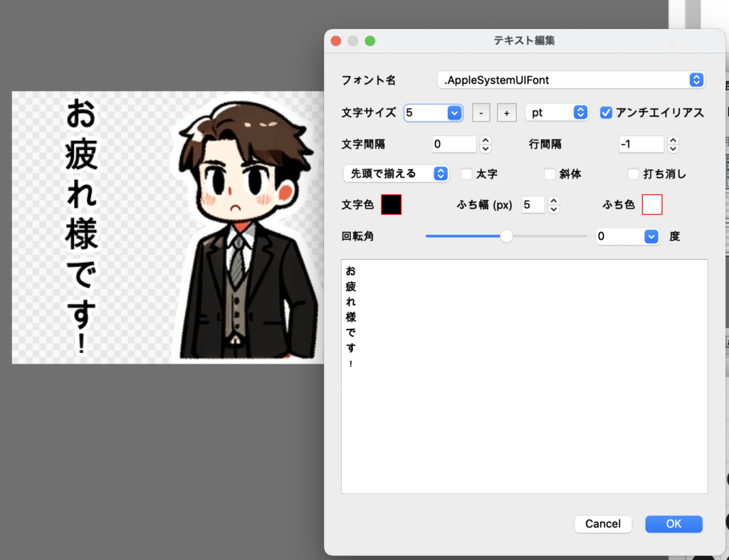Click the outline width stepper arrows

(554, 205)
